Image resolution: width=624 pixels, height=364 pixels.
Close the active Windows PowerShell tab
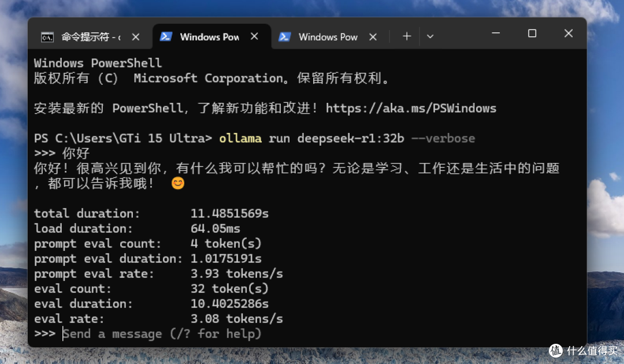pos(254,36)
